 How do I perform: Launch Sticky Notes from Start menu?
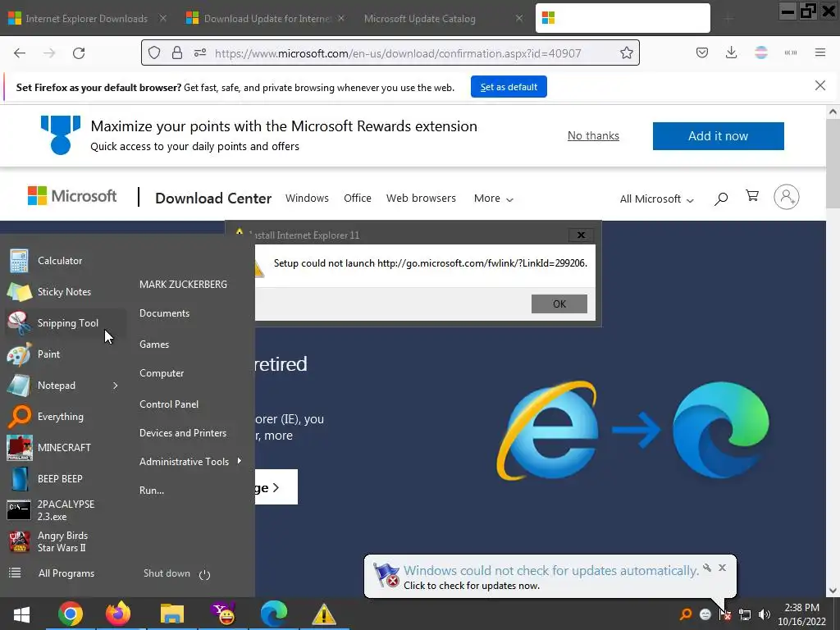[x=64, y=292]
